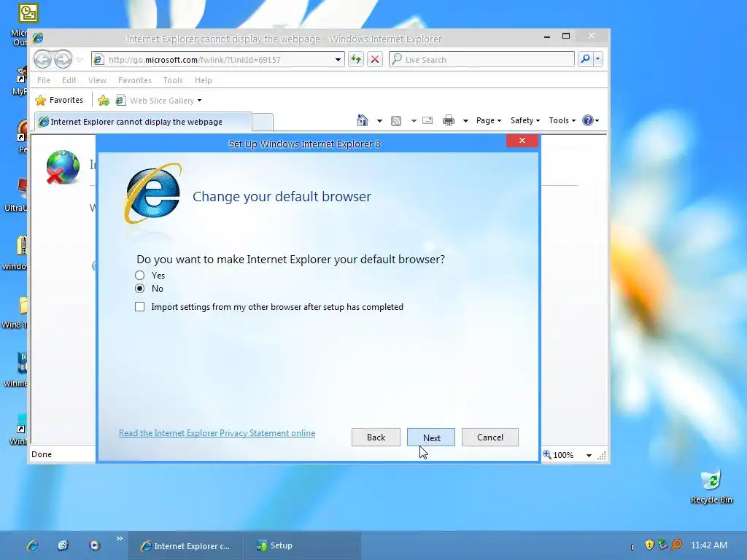Check Import settings from my other browser
The image size is (747, 560).
tap(139, 307)
